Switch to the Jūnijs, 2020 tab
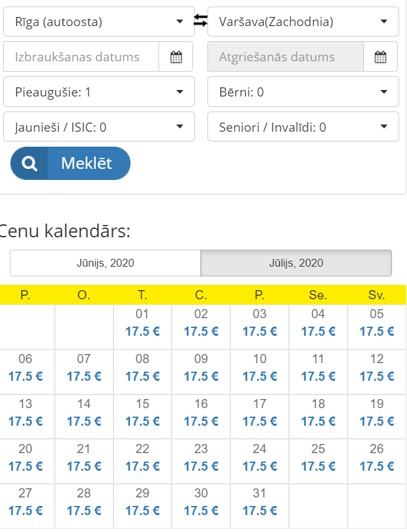407x532 pixels. 105,263
